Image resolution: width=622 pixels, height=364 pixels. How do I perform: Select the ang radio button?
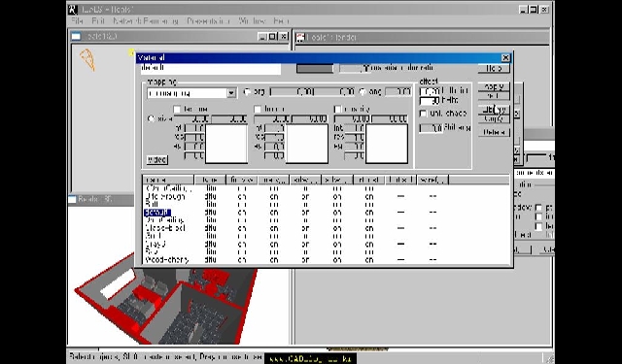363,92
